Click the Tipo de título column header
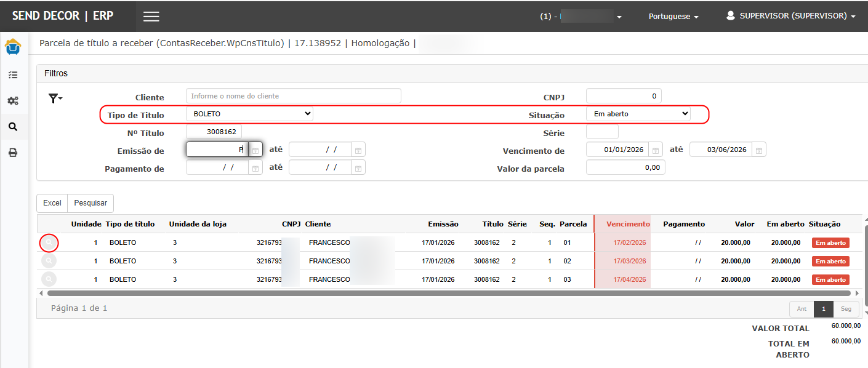868x368 pixels. [x=130, y=224]
